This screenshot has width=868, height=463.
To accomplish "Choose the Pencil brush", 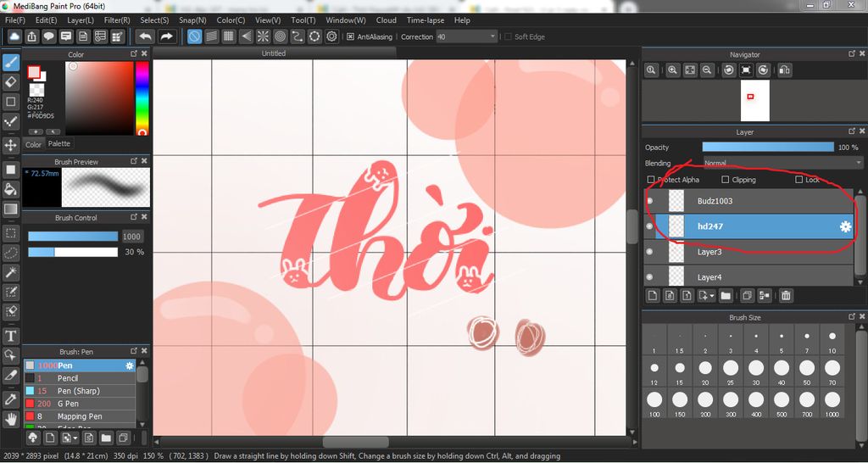I will [x=79, y=378].
